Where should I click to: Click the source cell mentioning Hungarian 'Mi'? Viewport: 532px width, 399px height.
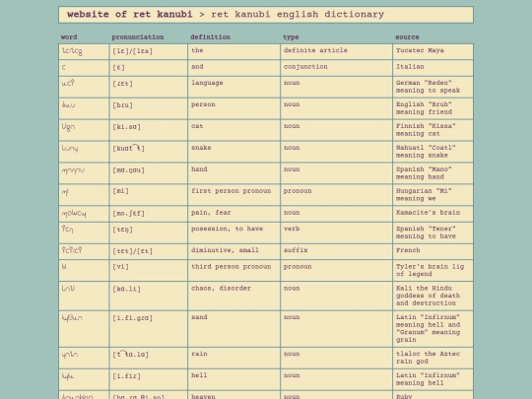point(433,195)
